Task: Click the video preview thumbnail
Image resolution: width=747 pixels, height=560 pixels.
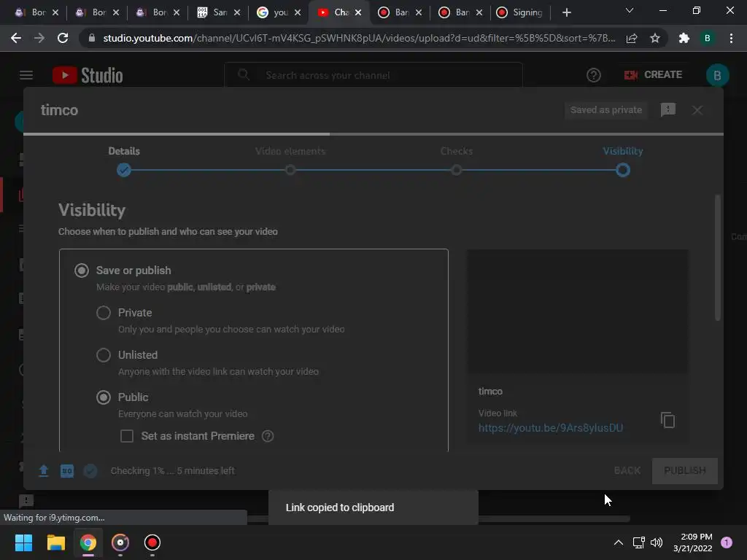Action: pos(577,312)
